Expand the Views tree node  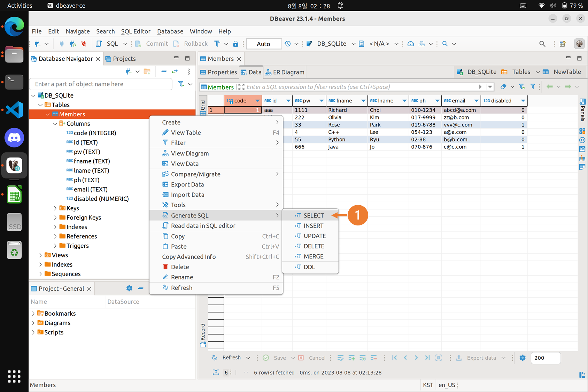(40, 255)
